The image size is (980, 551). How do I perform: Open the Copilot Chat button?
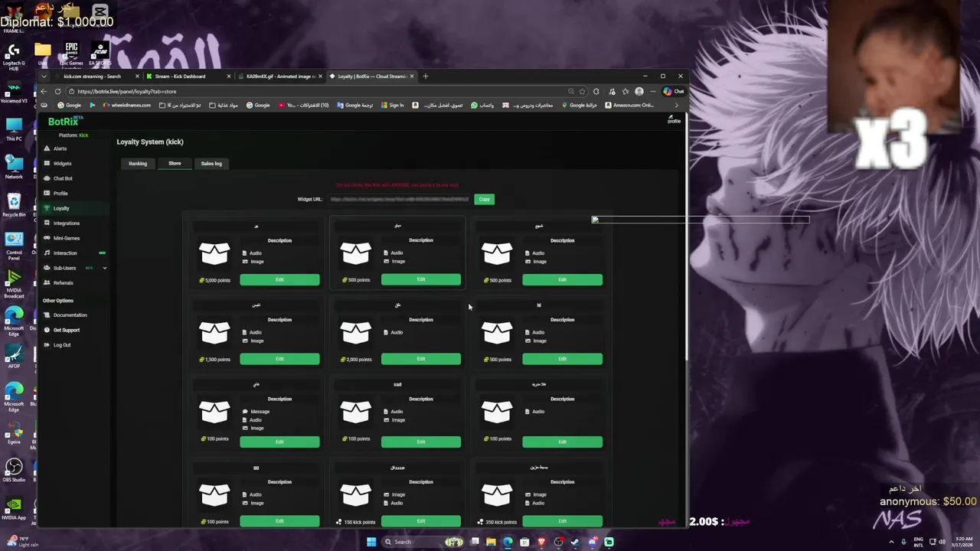675,91
